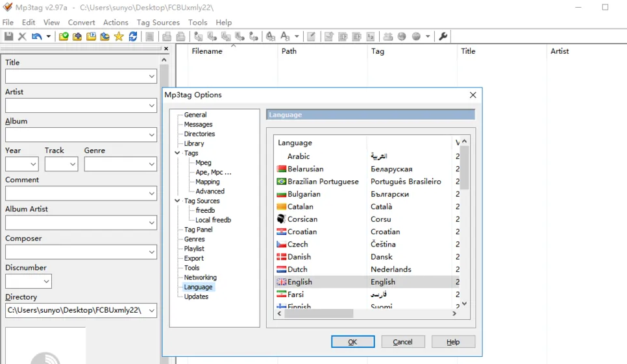This screenshot has height=364, width=627.
Task: Select Tag Panel in the options tree
Action: click(199, 229)
